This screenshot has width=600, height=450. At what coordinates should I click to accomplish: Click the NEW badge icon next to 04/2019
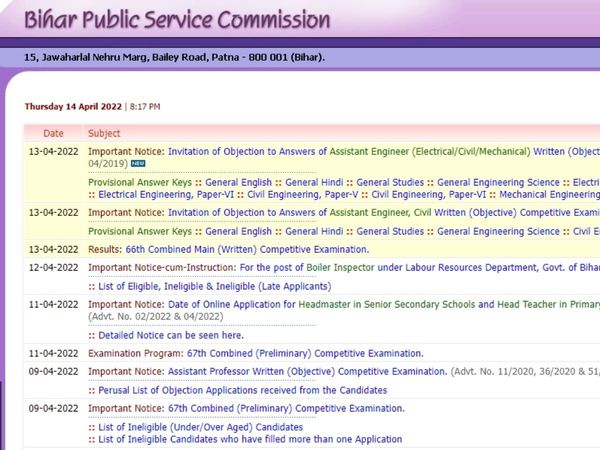click(x=138, y=163)
